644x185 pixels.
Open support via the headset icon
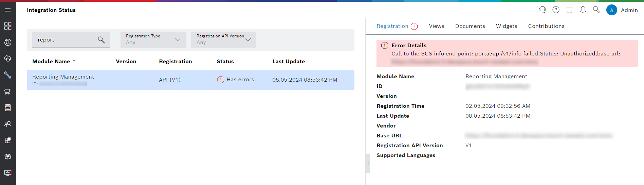pyautogui.click(x=542, y=10)
